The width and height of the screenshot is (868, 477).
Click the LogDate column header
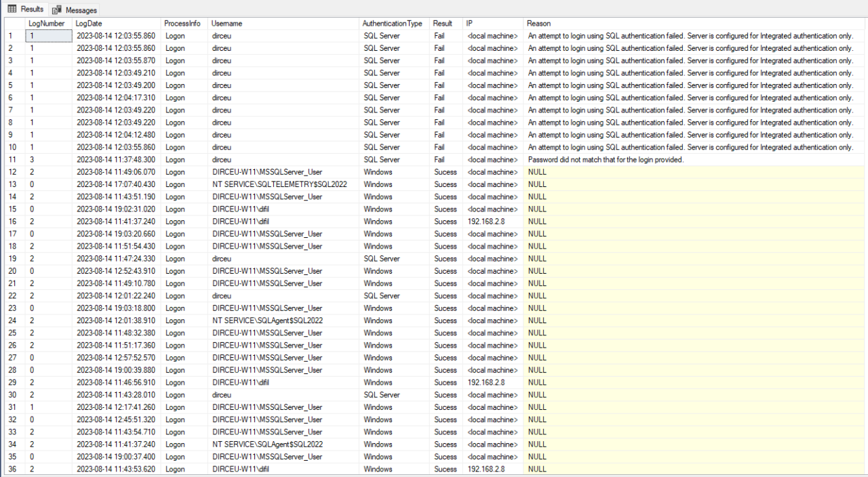[x=90, y=23]
